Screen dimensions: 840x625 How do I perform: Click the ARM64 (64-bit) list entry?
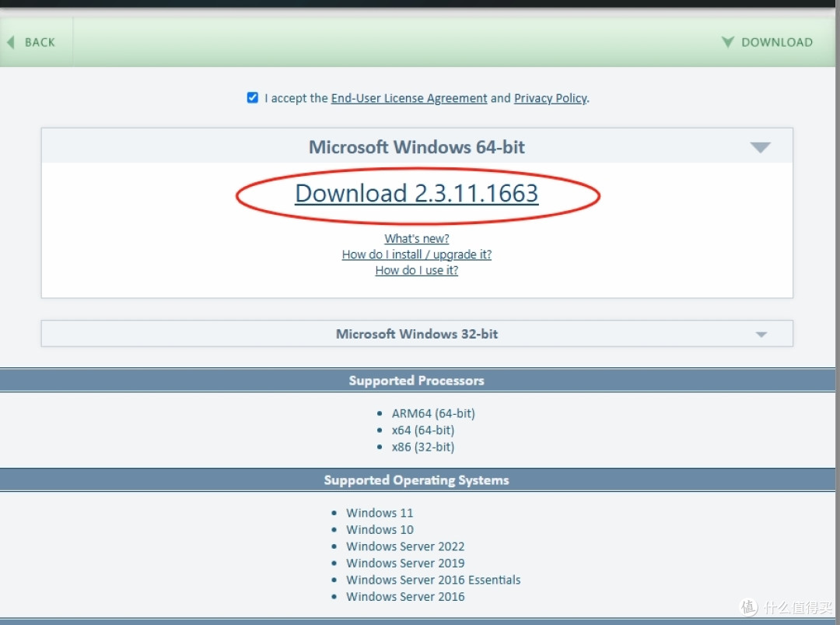pyautogui.click(x=432, y=413)
